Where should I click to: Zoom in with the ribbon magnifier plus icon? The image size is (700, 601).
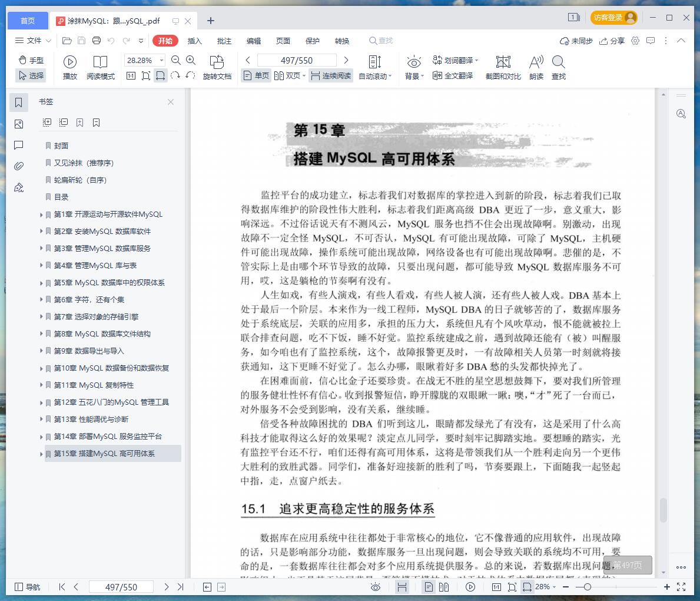(191, 60)
